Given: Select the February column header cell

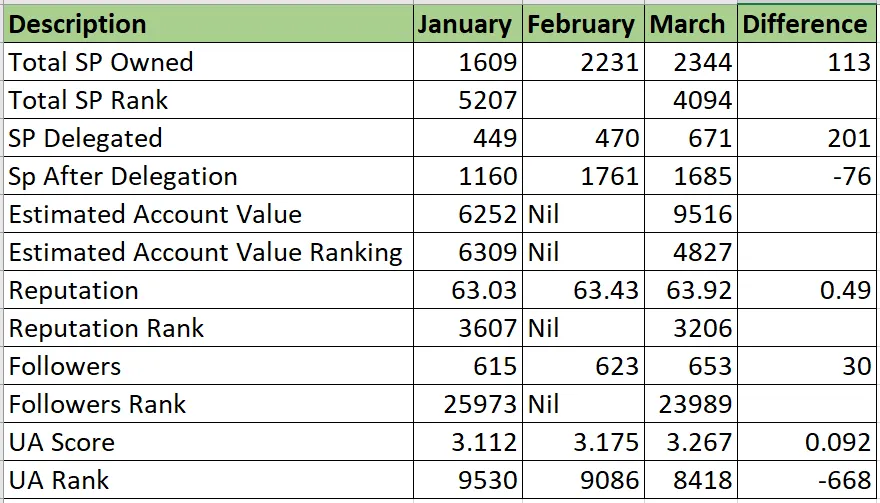Looking at the screenshot, I should coord(581,24).
